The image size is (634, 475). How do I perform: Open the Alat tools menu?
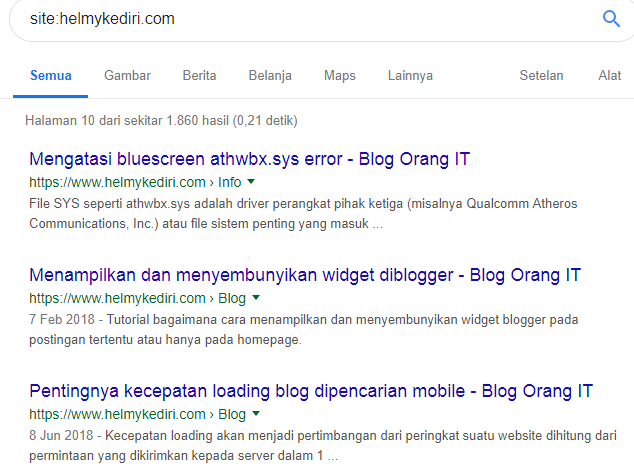610,76
